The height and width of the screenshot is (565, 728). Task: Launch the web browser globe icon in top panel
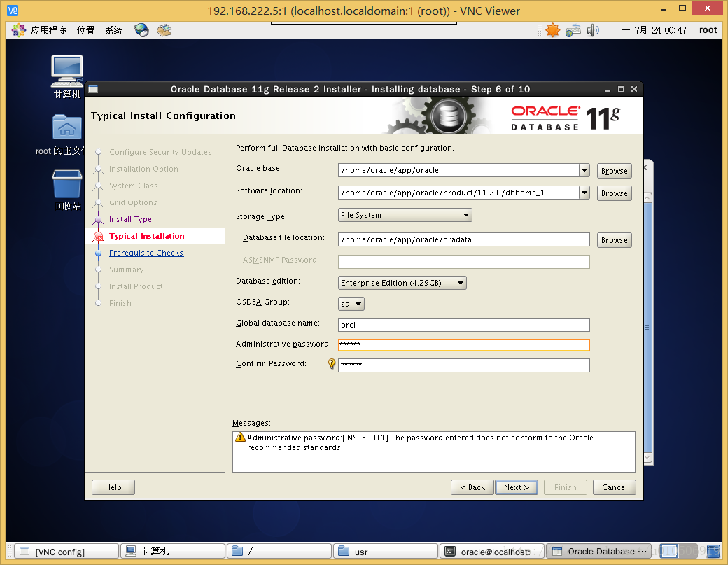coord(141,30)
